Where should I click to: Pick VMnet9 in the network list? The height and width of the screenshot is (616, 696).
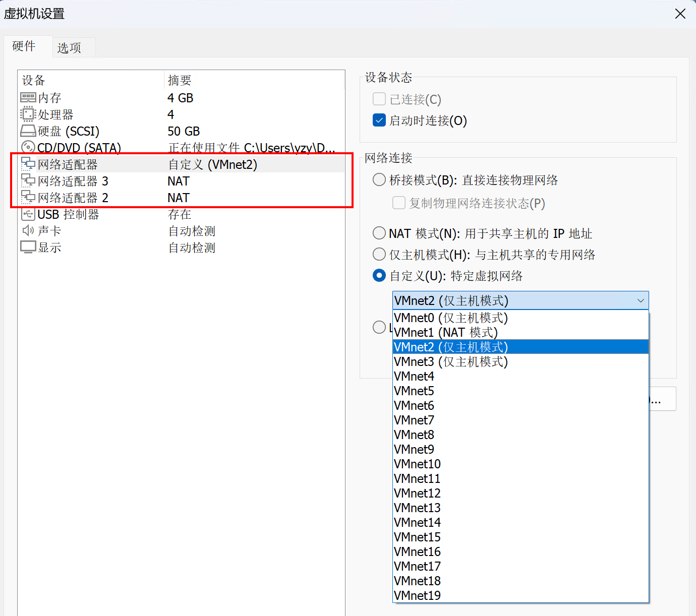coord(520,449)
